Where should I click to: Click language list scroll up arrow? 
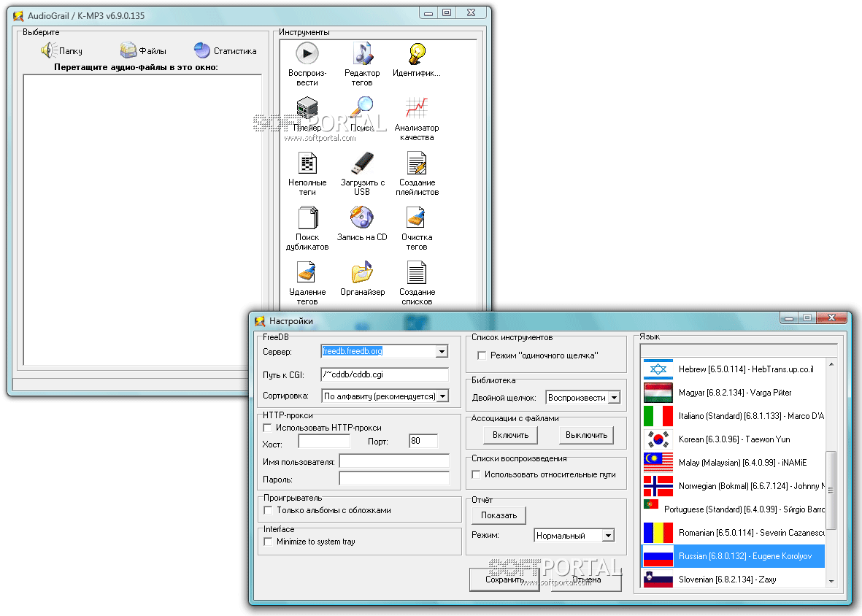(831, 364)
